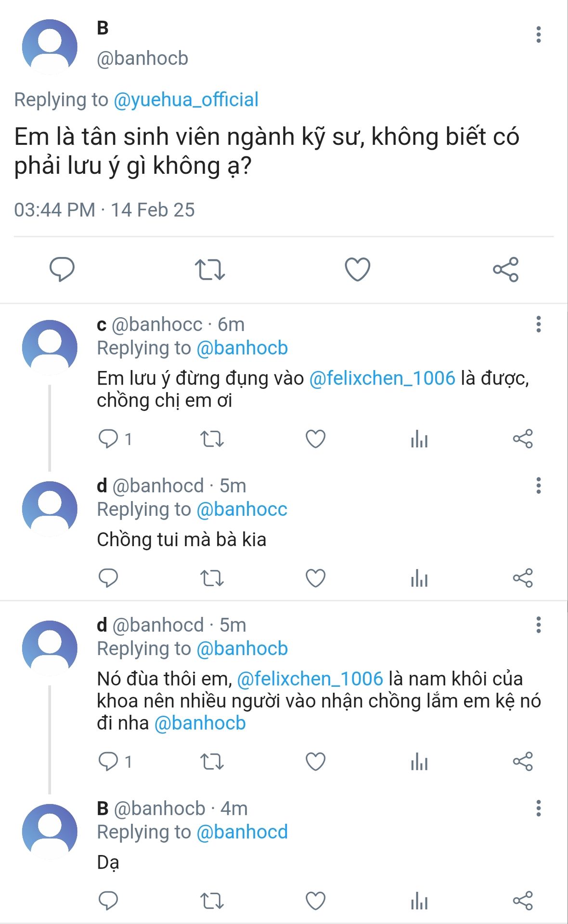Open @banhocd link in 'Replying to' on Dạ reply
The width and height of the screenshot is (568, 924).
242,832
